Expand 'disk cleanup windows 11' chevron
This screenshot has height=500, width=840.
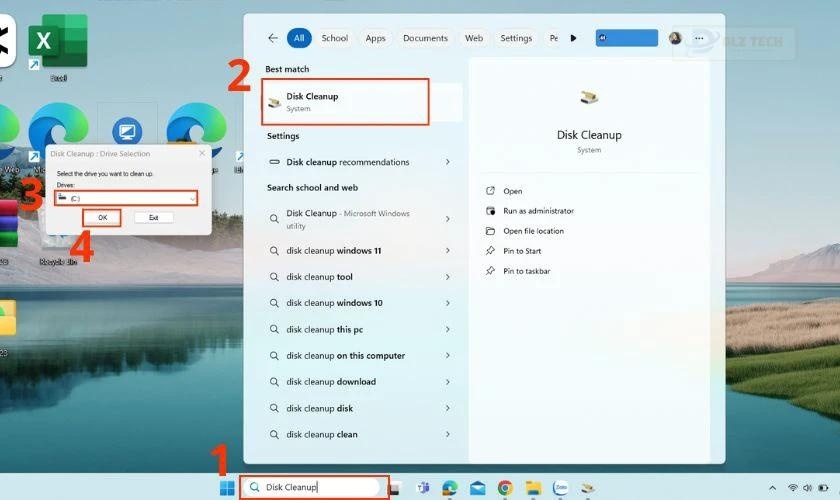click(x=447, y=251)
